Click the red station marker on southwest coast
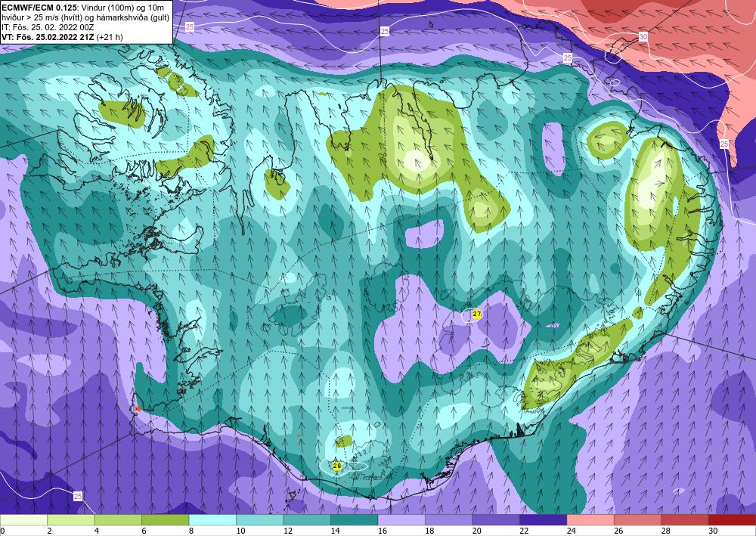 click(138, 409)
